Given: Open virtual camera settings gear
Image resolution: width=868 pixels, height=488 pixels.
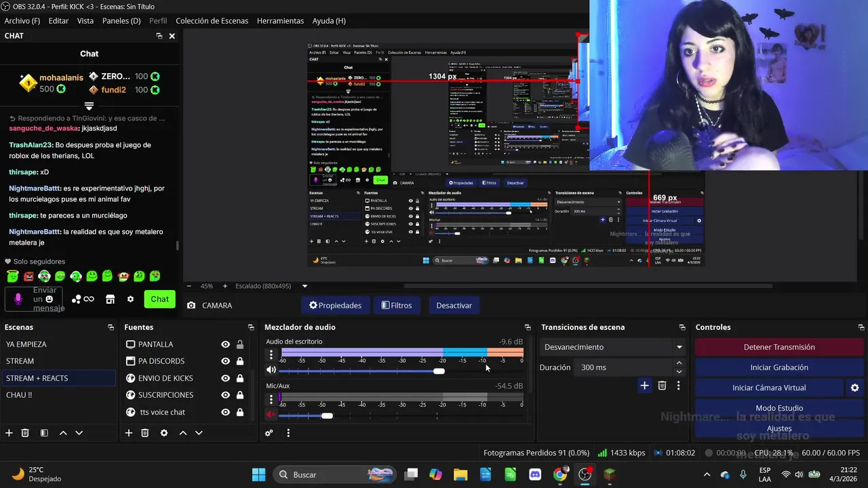Looking at the screenshot, I should [x=854, y=388].
